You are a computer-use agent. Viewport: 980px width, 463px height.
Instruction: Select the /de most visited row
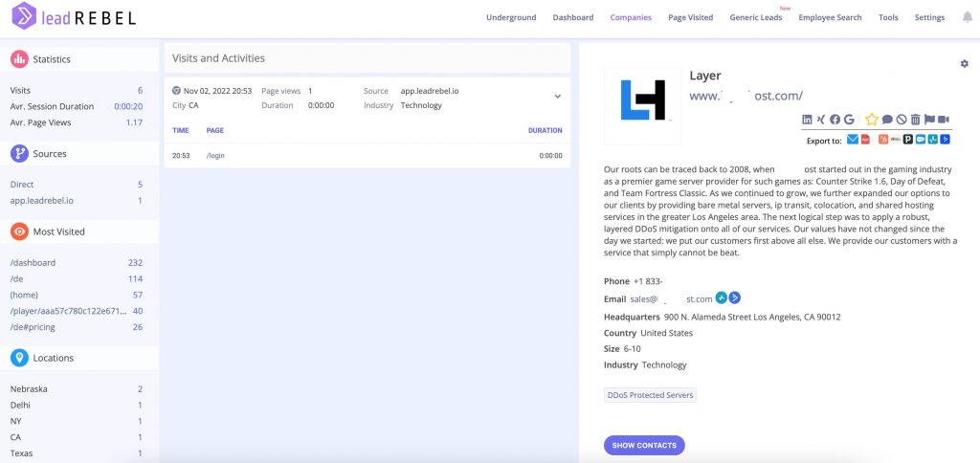pos(77,278)
